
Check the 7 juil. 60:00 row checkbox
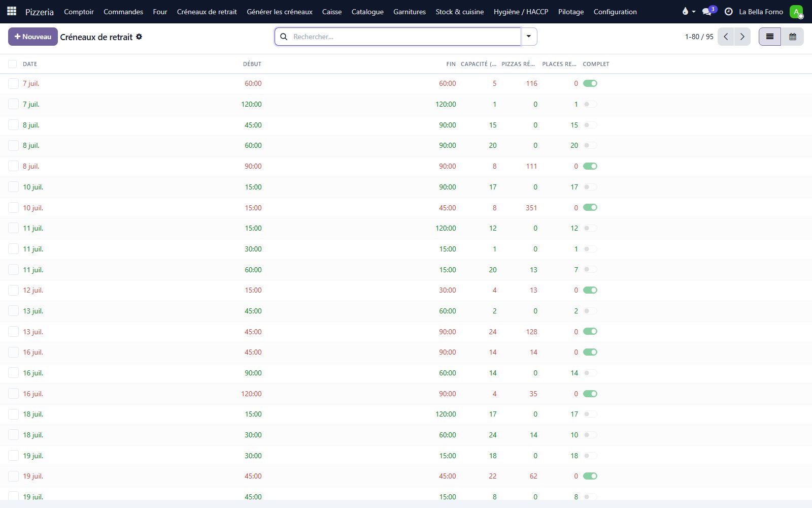coord(13,83)
